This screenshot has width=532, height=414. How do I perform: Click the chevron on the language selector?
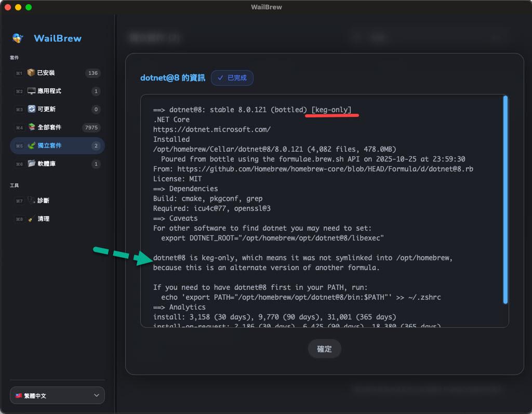(x=96, y=395)
